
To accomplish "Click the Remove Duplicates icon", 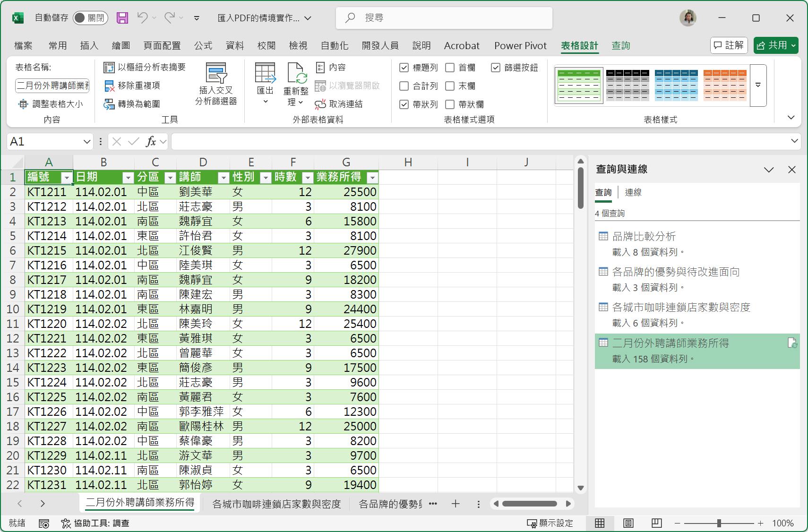I will (109, 86).
